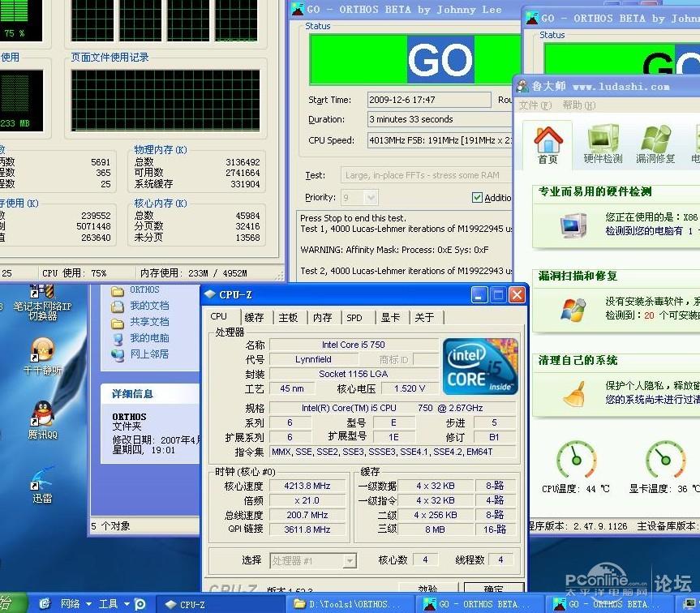Switch to the SPD tab in CPU-Z
The image size is (700, 613).
[x=354, y=318]
